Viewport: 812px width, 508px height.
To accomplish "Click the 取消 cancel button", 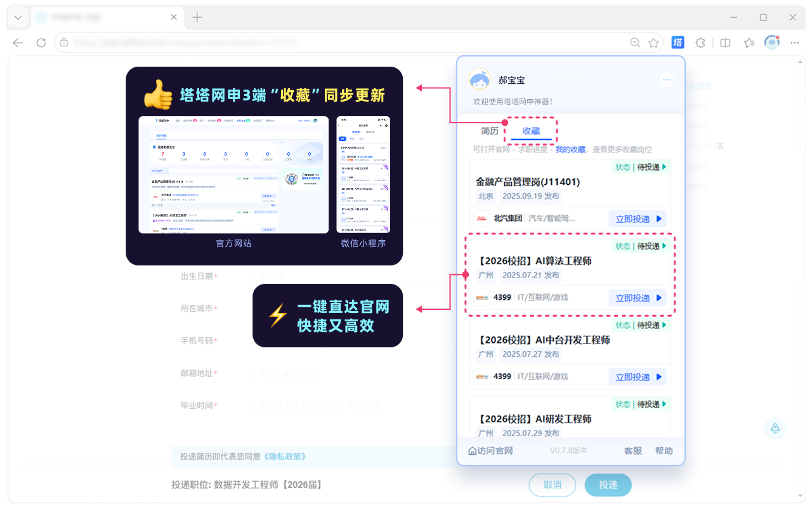I will [x=553, y=485].
